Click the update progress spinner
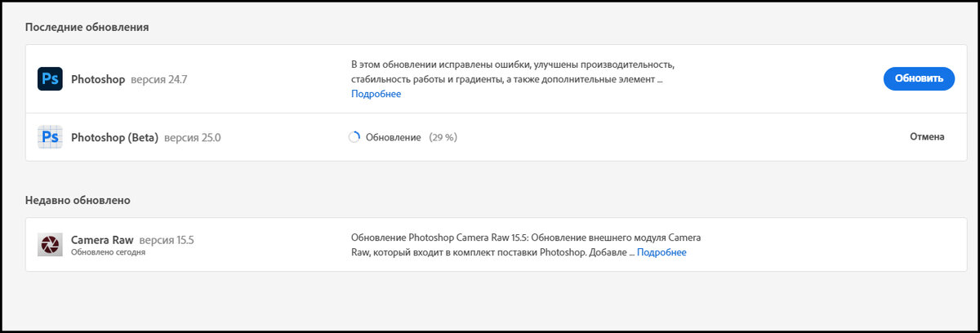 (x=354, y=137)
